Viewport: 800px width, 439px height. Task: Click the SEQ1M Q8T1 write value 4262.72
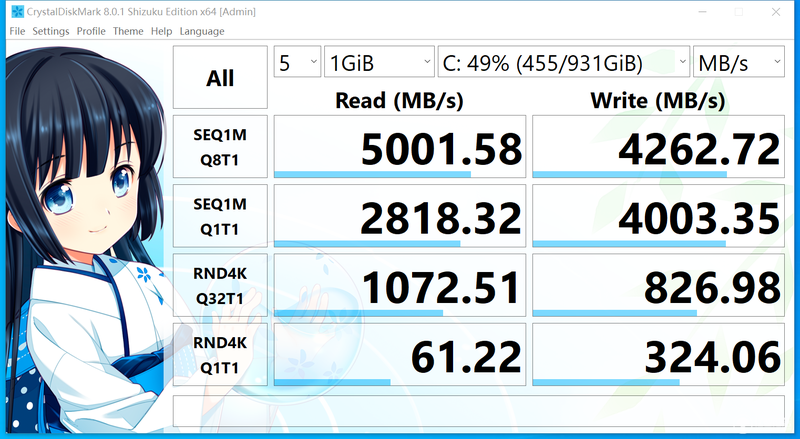click(x=658, y=147)
